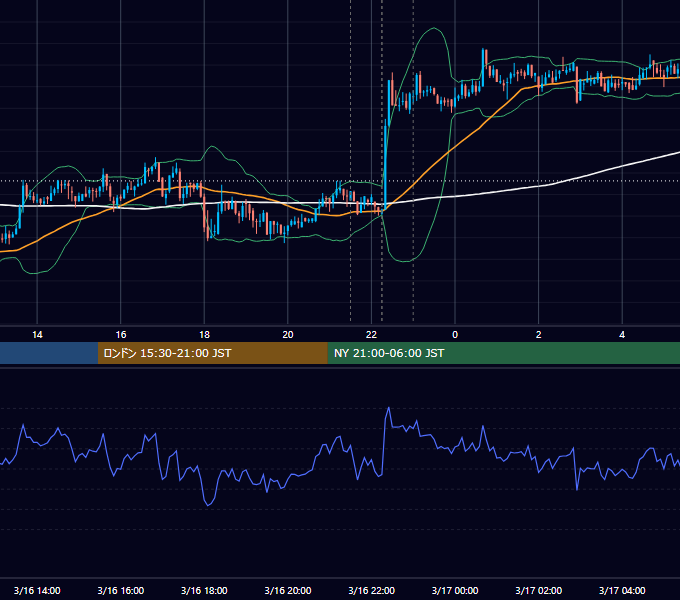Click the London 15:30-21:00 JST session bar
680x600 pixels.
click(x=212, y=353)
